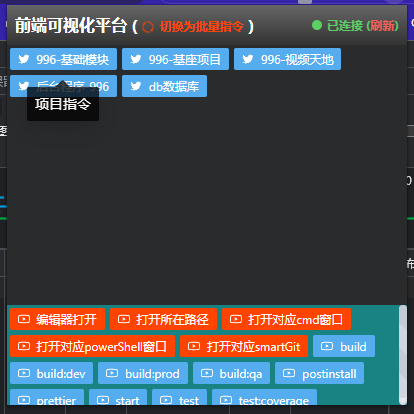
Task: Click the play icon on 打开对应smartGit
Action: (194, 346)
